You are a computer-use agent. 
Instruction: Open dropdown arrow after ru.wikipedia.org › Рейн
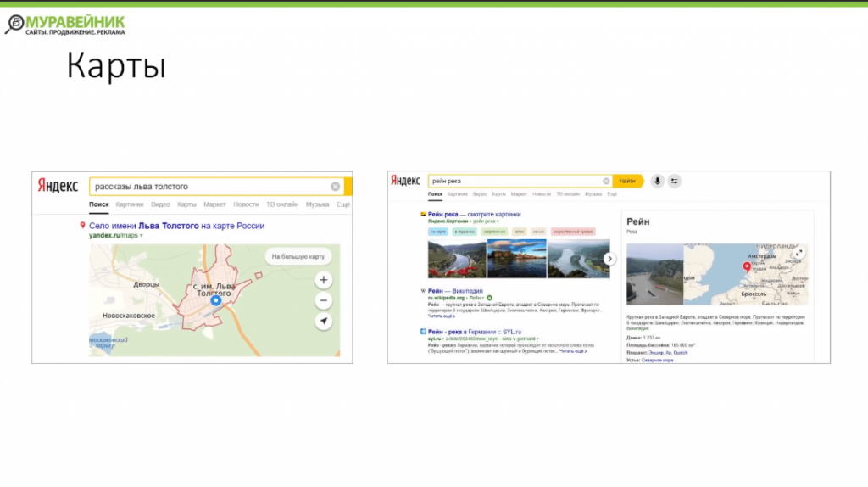[x=483, y=298]
